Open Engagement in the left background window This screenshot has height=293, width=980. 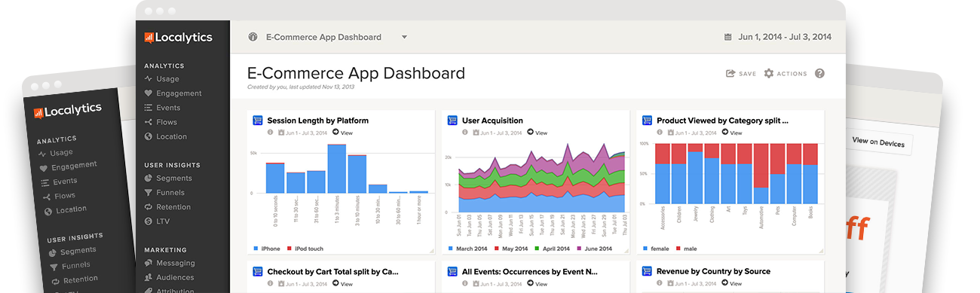tap(68, 166)
